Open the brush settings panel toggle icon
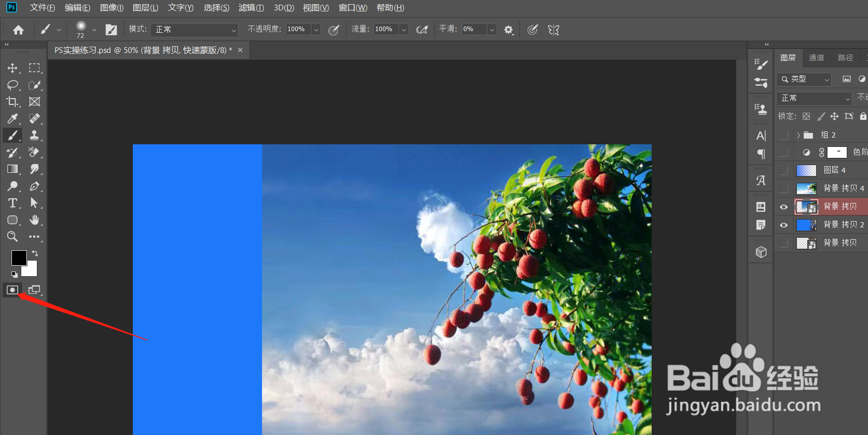Image resolution: width=868 pixels, height=435 pixels. coord(111,30)
